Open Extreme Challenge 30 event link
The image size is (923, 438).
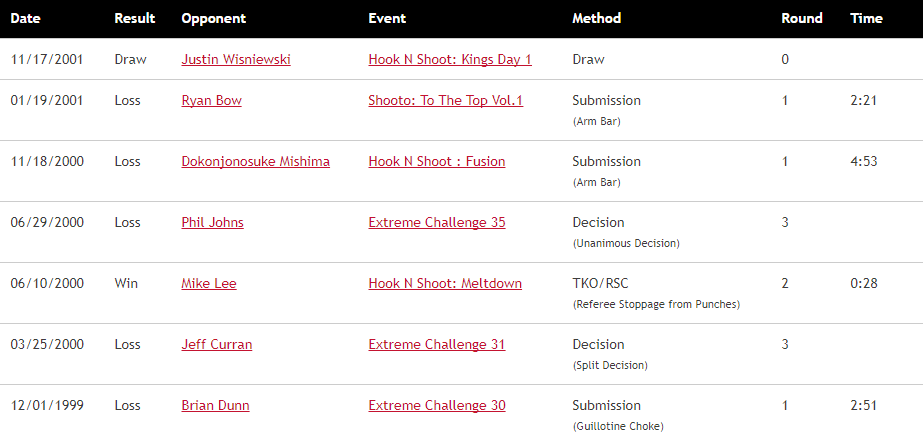[436, 405]
